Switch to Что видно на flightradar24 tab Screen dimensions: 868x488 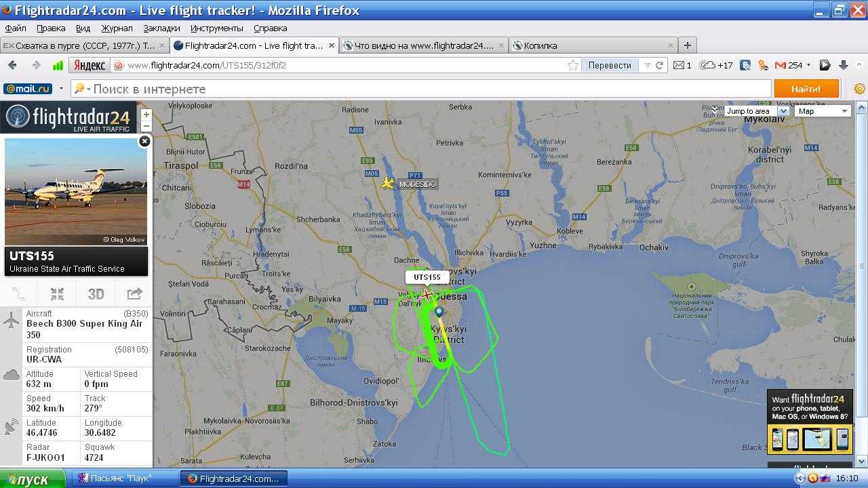coord(424,45)
